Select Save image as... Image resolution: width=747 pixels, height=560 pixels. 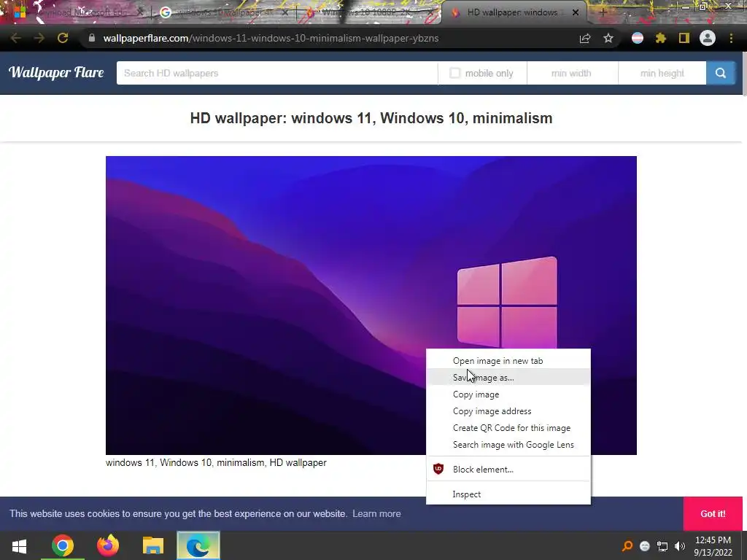coord(508,377)
